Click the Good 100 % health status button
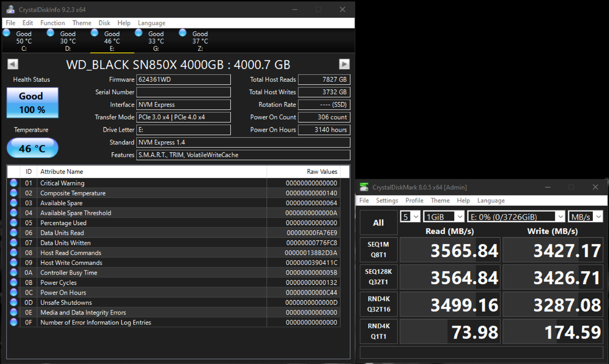Image resolution: width=609 pixels, height=364 pixels. click(32, 103)
